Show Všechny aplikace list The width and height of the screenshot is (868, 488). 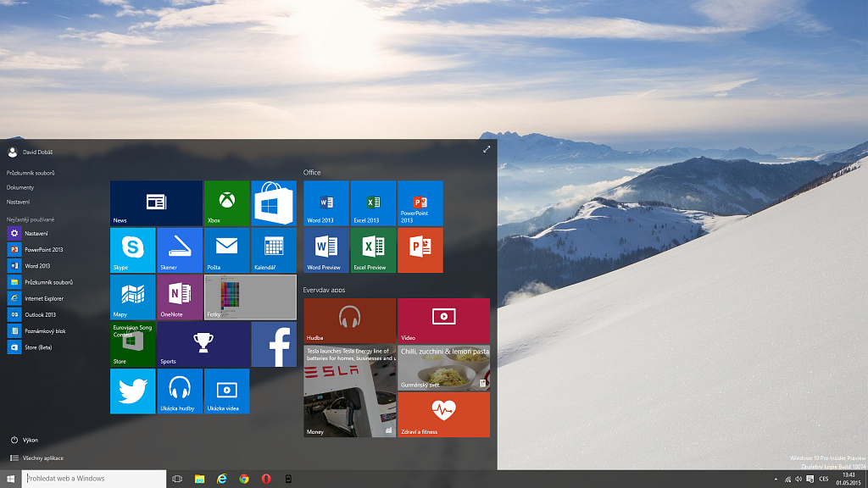pos(36,458)
